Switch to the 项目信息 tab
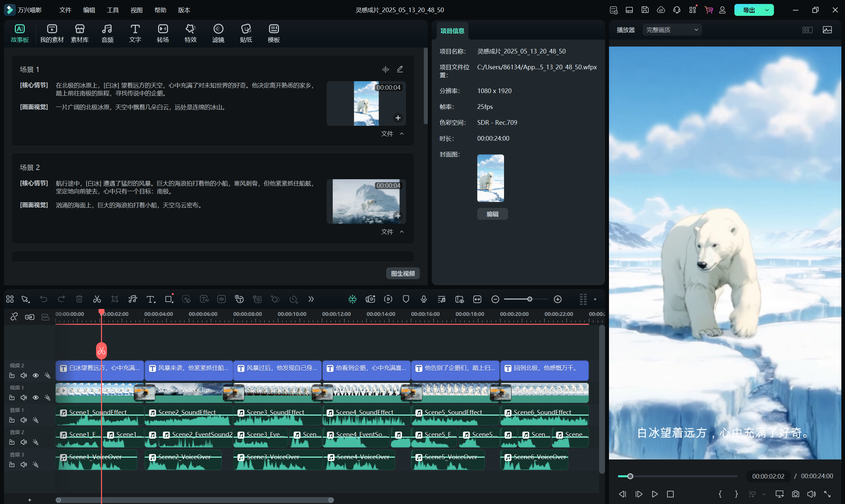The width and height of the screenshot is (845, 504). click(452, 31)
